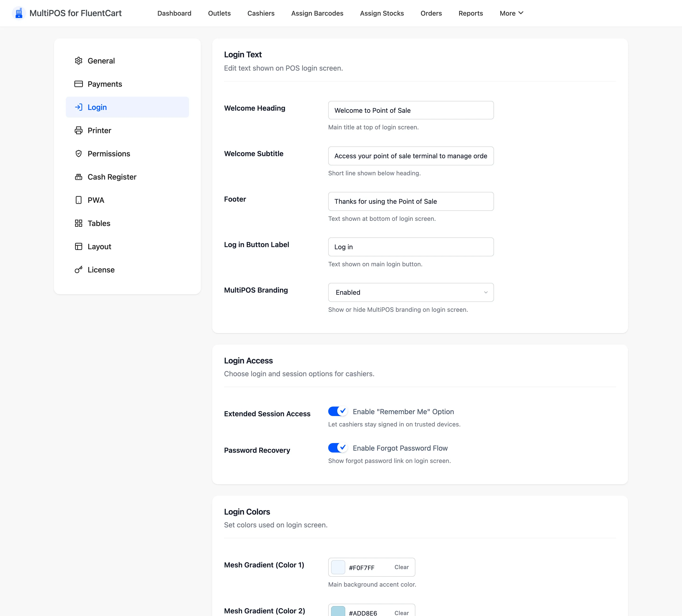Go to the Dashboard nav item
Screen dimensions: 682x616
click(x=174, y=13)
